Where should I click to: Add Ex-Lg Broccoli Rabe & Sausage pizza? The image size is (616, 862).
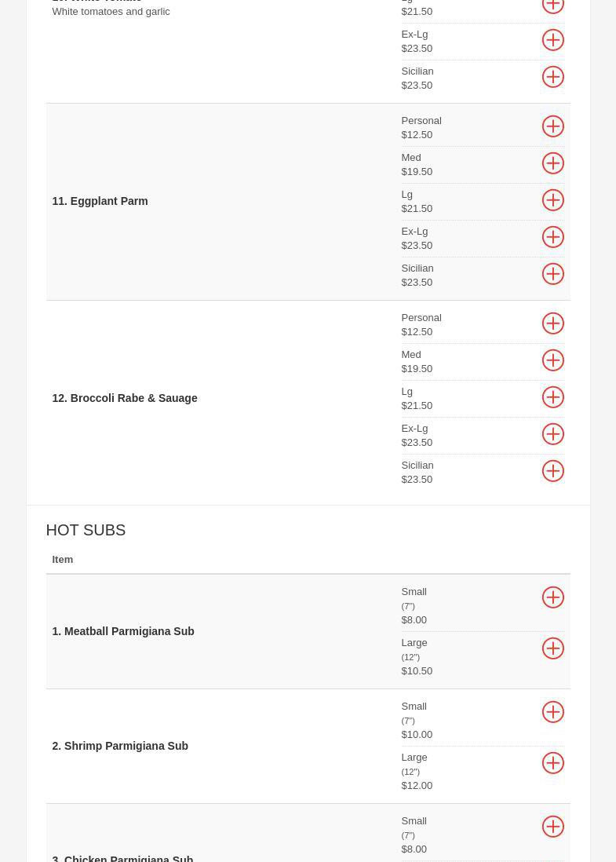552,434
